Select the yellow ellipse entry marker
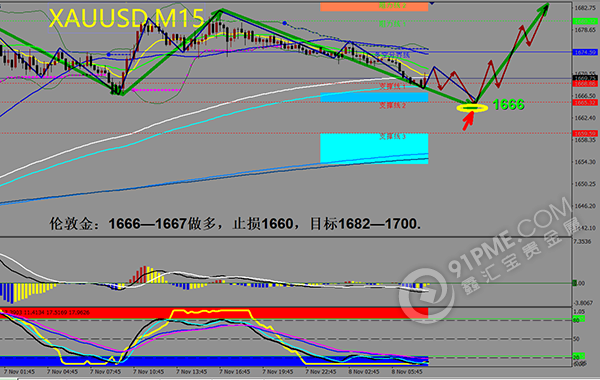The height and width of the screenshot is (380, 600). 472,108
